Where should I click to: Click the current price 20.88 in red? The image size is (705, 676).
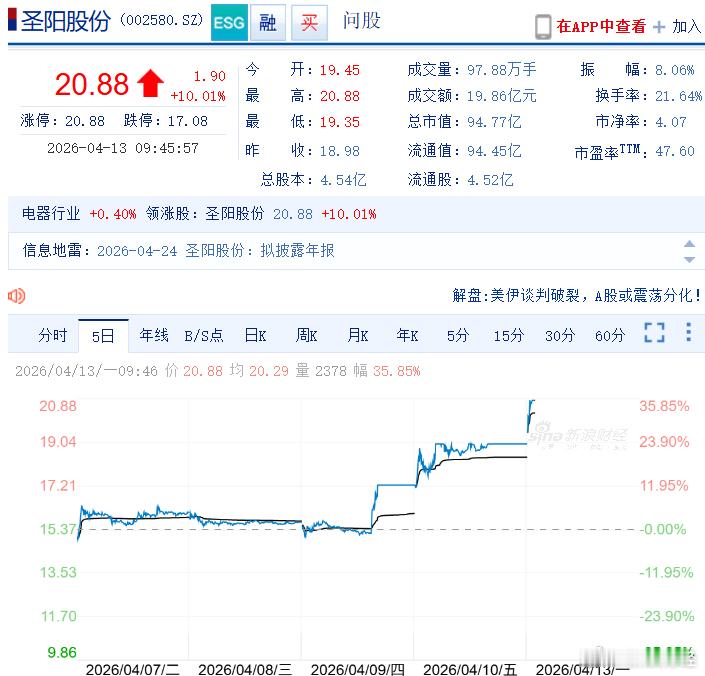point(92,84)
